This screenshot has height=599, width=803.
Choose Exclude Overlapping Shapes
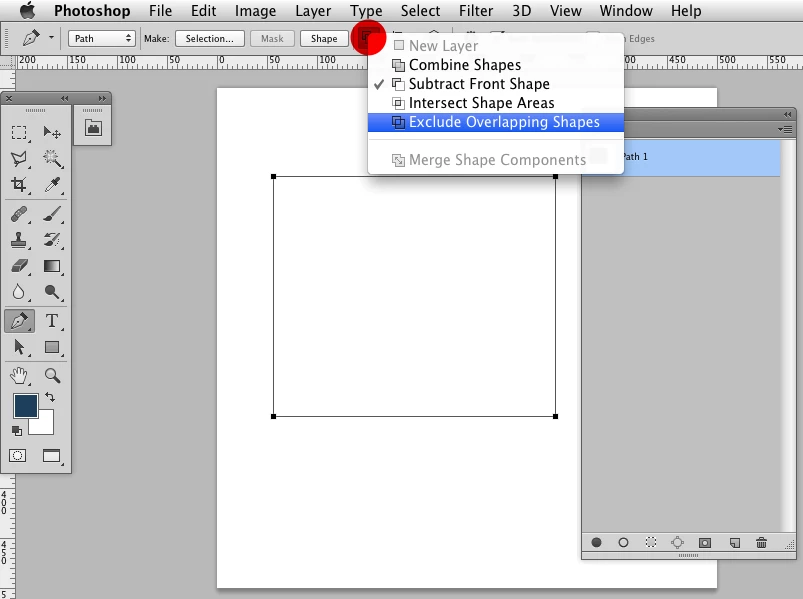click(x=496, y=122)
